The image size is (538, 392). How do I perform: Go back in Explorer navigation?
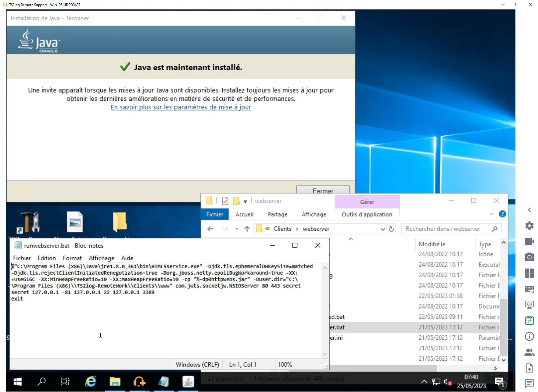tap(210, 229)
